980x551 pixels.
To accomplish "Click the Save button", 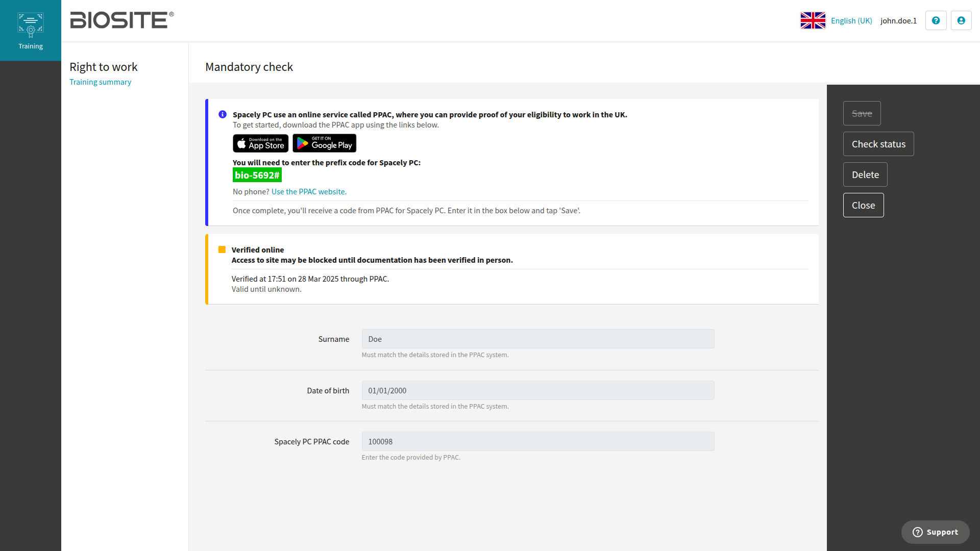I will click(x=862, y=113).
